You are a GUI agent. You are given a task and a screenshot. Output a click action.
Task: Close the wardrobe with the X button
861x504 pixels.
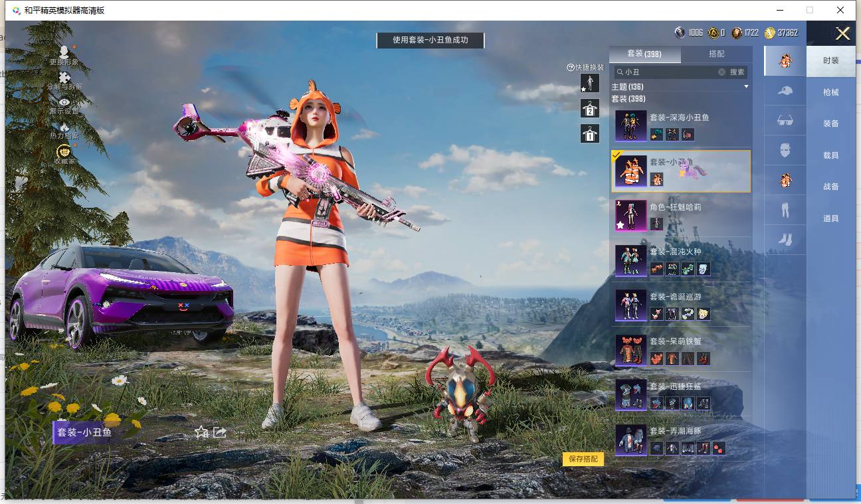coord(842,34)
